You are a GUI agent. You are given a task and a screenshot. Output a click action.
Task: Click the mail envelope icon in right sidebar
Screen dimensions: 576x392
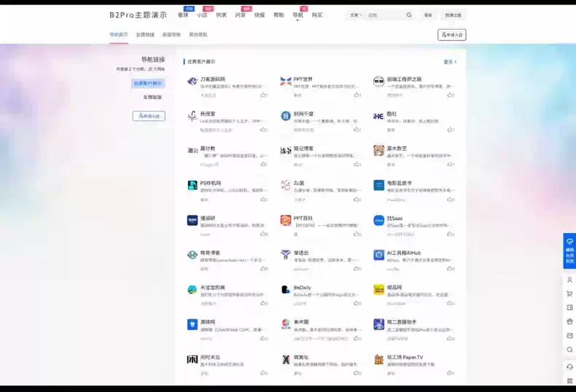[x=569, y=335]
